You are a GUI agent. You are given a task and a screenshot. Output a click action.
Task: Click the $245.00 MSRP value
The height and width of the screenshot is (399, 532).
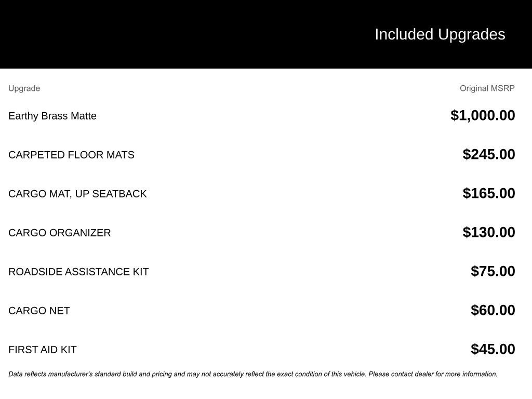point(488,154)
